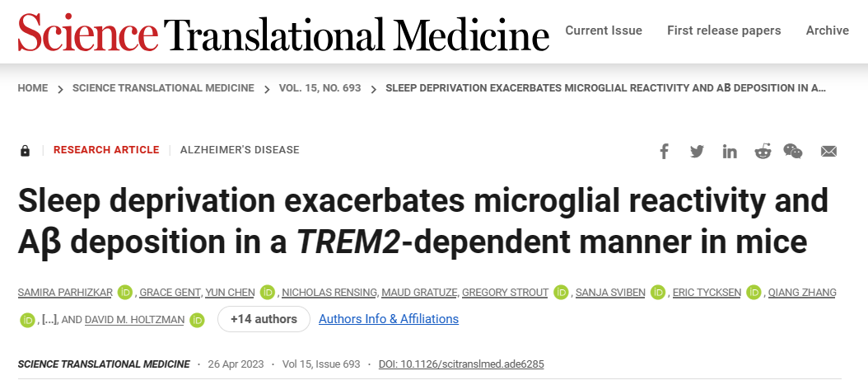Go to HOME breadcrumb
Image resolution: width=868 pixels, height=385 pixels.
tap(33, 88)
